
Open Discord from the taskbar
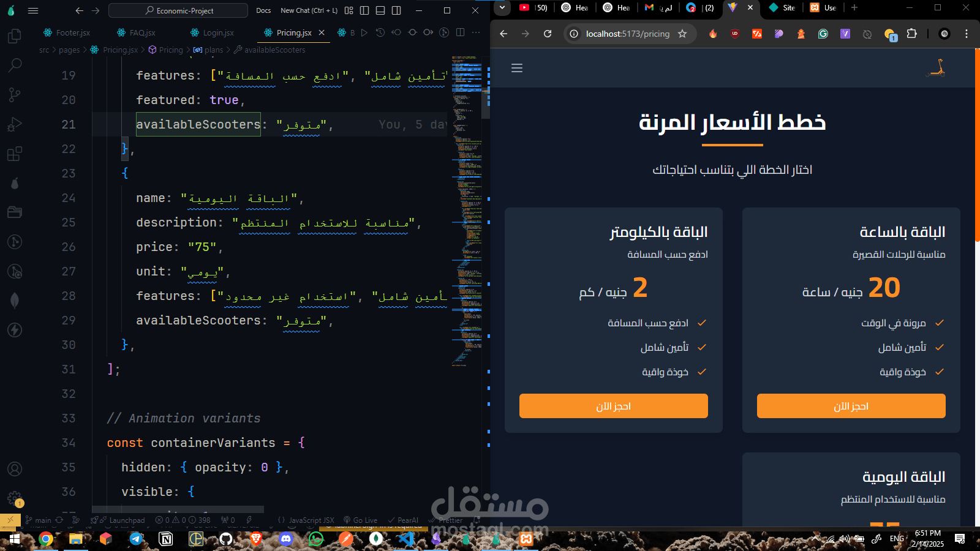coord(286,539)
